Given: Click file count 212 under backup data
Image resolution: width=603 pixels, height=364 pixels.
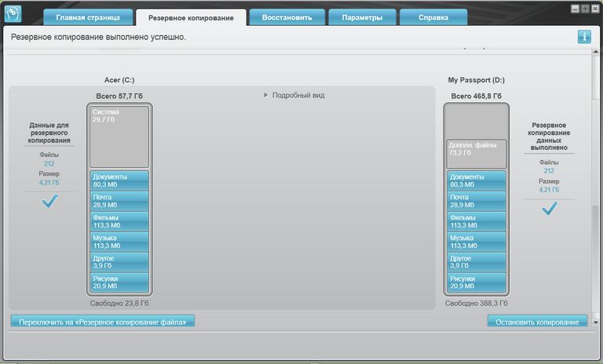Looking at the screenshot, I should point(49,163).
